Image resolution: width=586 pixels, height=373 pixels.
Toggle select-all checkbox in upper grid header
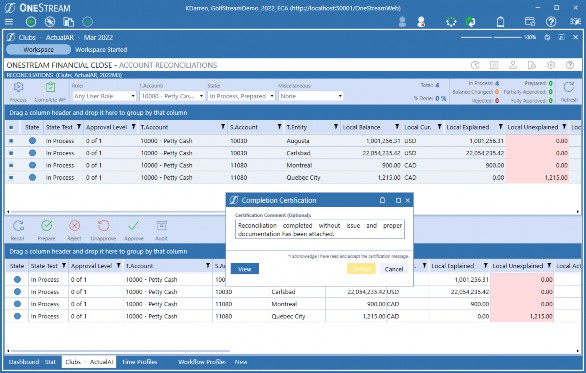[x=11, y=127]
